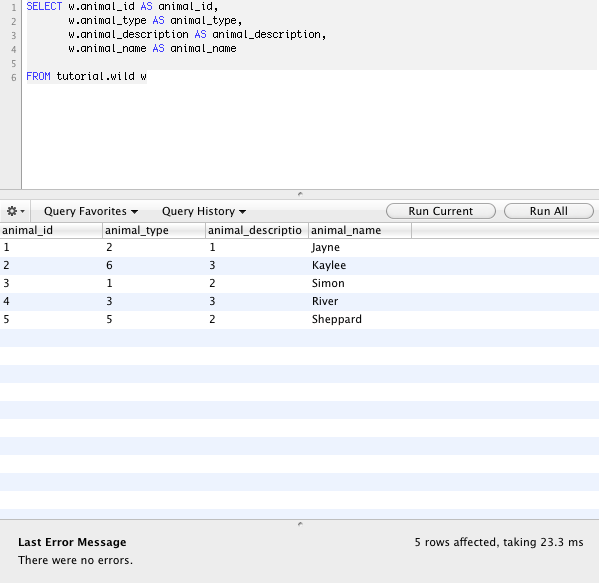Select the Jayne result row

click(x=300, y=248)
